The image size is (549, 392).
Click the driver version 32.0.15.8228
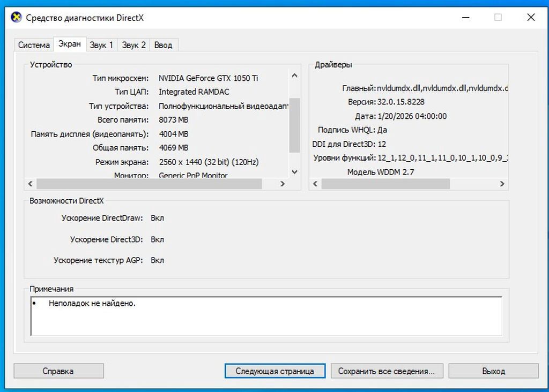pyautogui.click(x=401, y=102)
